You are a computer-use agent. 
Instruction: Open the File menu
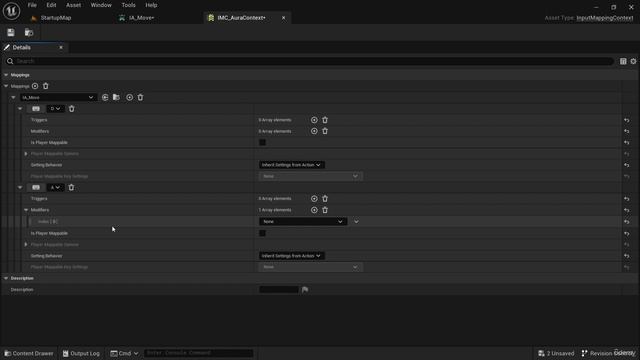(32, 5)
